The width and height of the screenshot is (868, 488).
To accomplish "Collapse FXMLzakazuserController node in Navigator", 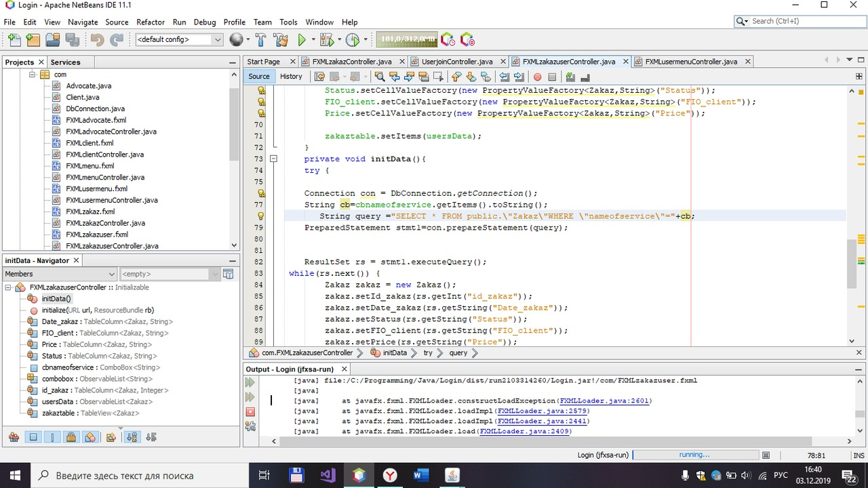I will (x=8, y=287).
